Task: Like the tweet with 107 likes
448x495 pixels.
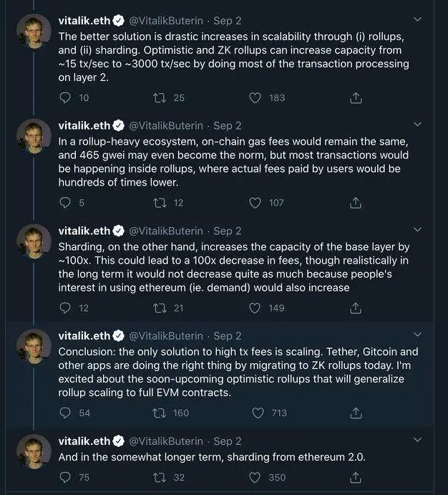Action: coord(255,203)
